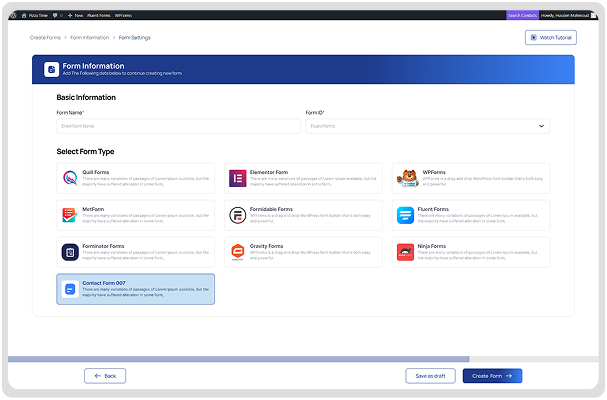607x400 pixels.
Task: Go to Form Information breadcrumb
Action: (89, 38)
